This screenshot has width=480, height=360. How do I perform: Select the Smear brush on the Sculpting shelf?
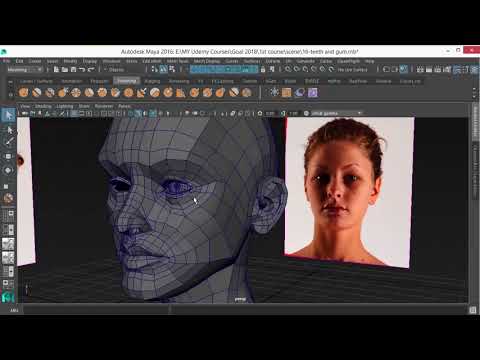click(x=207, y=92)
